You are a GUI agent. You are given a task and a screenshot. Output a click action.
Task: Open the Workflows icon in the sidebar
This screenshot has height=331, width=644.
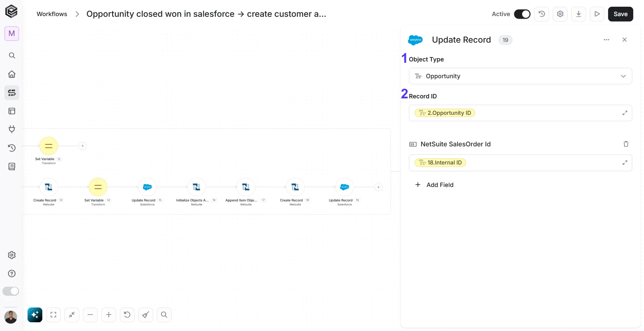tap(12, 93)
